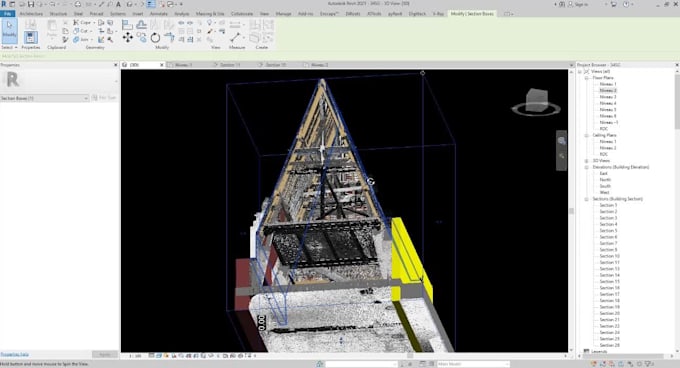Open the Collaborate ribbon tab
Screen dimensions: 680x368
(x=242, y=14)
